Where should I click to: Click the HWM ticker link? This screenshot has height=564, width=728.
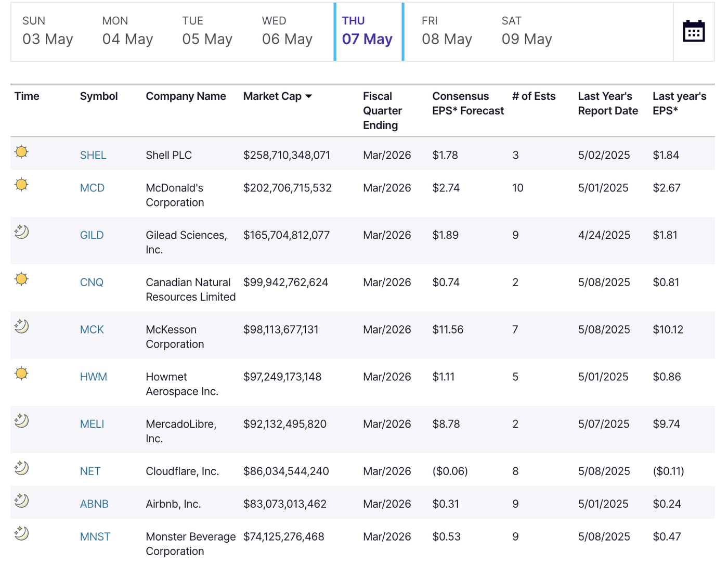point(94,377)
